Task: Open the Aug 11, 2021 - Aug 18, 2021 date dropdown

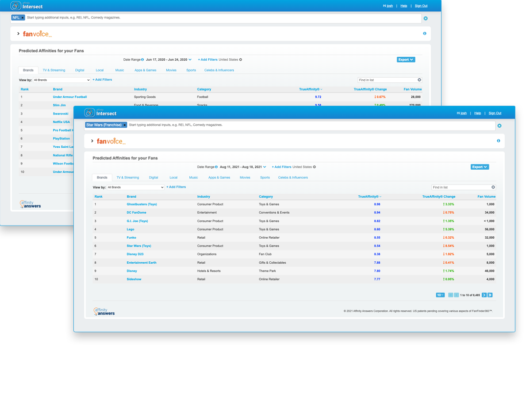Action: [243, 167]
